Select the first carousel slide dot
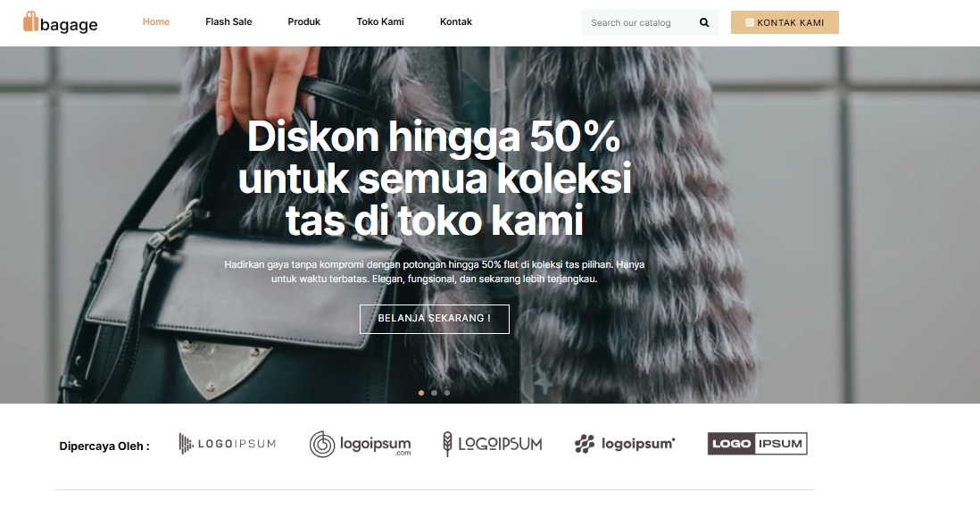 [421, 393]
